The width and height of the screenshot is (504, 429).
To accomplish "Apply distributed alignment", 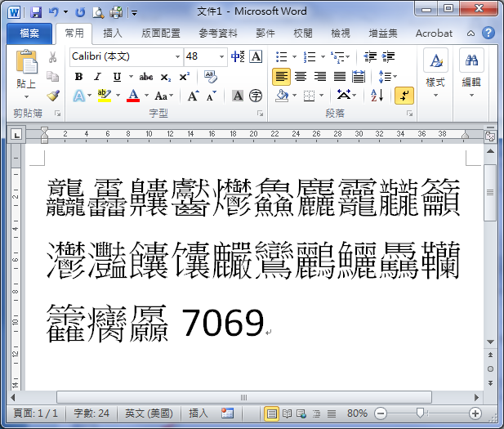I will [x=359, y=77].
